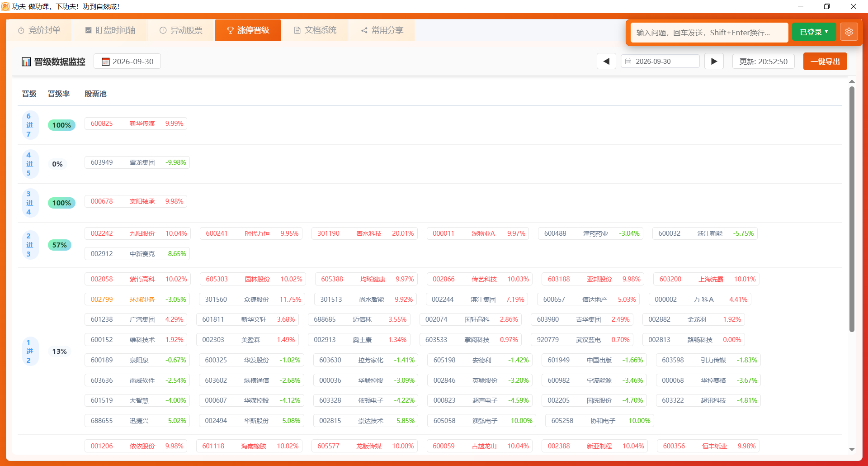Click the 57% promotion rate badge

point(60,245)
